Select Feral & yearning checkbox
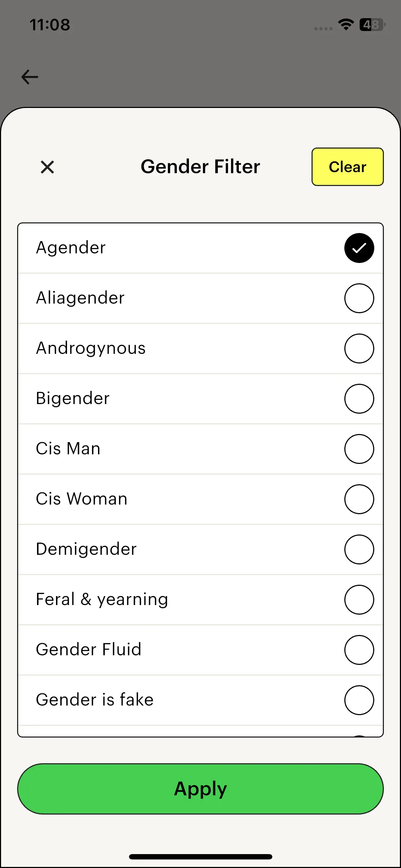 tap(359, 600)
